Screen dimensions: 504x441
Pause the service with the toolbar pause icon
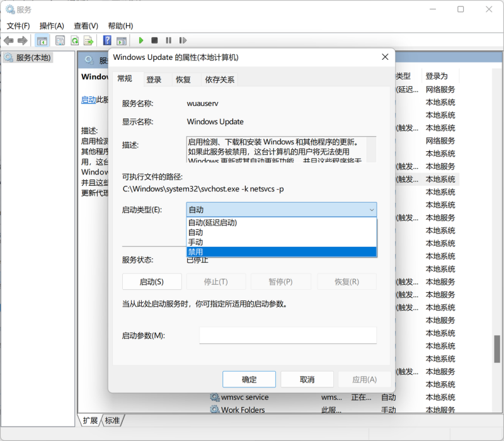click(168, 40)
